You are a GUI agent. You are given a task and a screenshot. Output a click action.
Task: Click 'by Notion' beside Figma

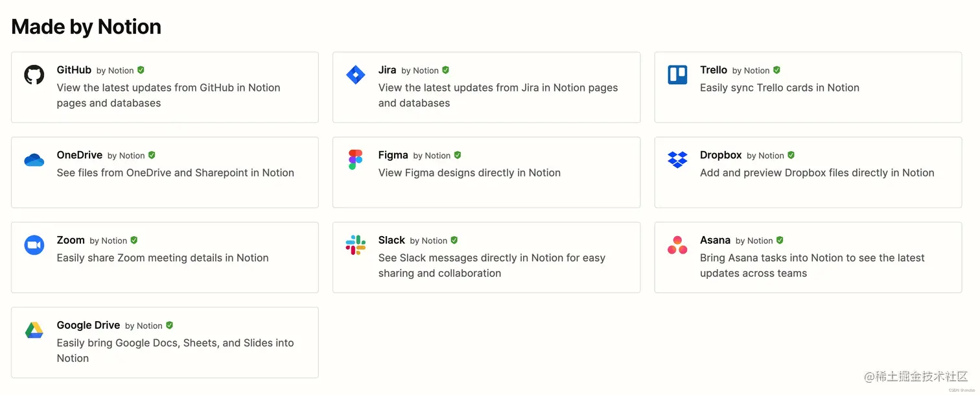(x=432, y=156)
